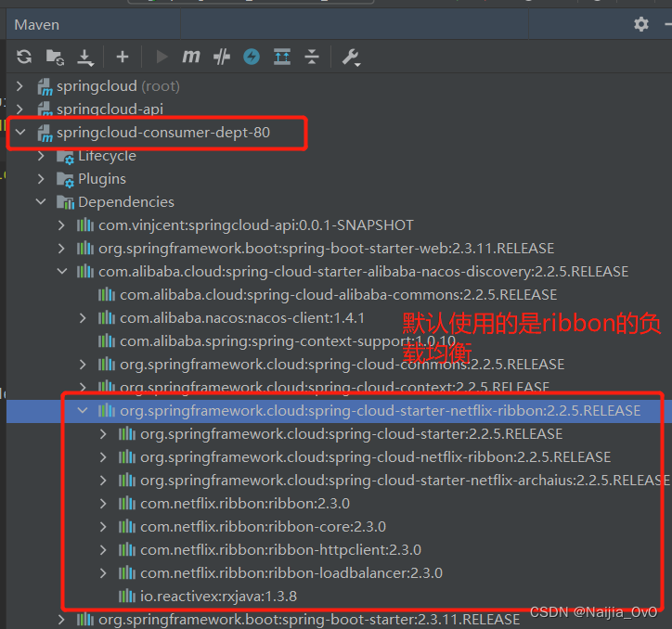Expand spring-cloud-commons:2.2.5.RELEASE dependency
672x629 pixels.
[x=83, y=365]
